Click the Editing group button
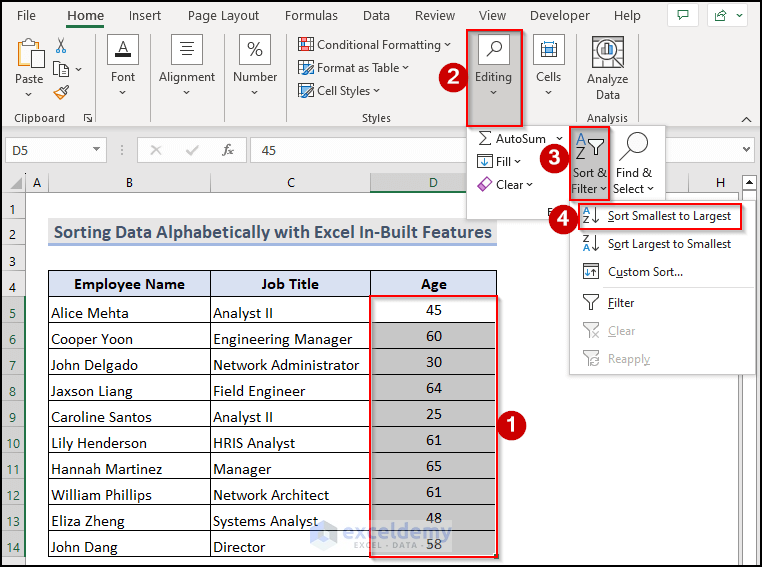Image resolution: width=762 pixels, height=567 pixels. [493, 62]
